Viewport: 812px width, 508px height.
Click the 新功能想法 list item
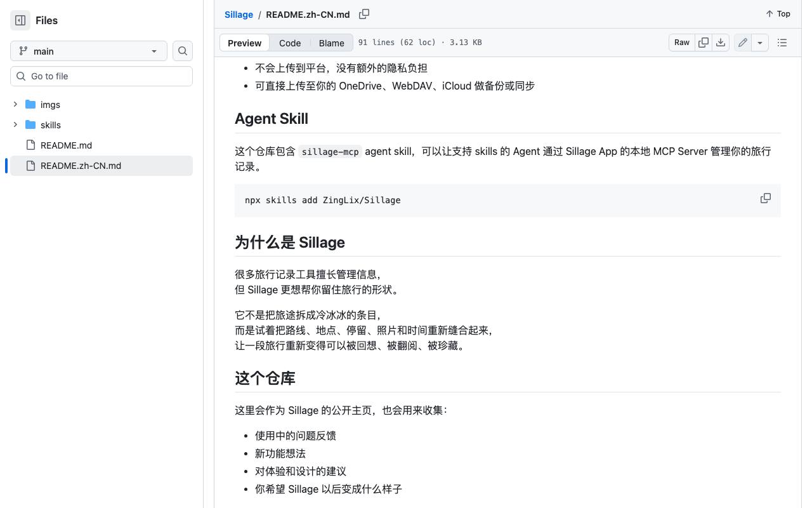point(280,453)
